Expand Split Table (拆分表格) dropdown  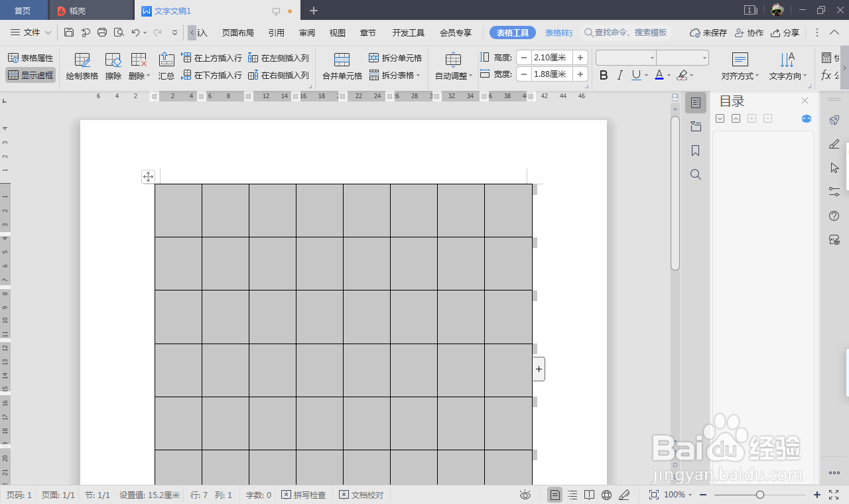395,76
